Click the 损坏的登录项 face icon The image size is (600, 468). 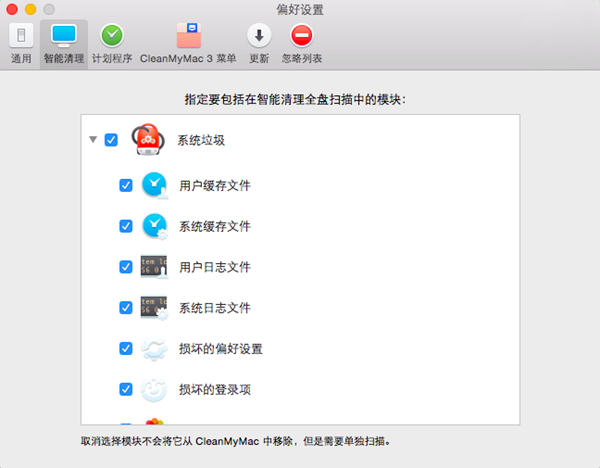click(154, 389)
